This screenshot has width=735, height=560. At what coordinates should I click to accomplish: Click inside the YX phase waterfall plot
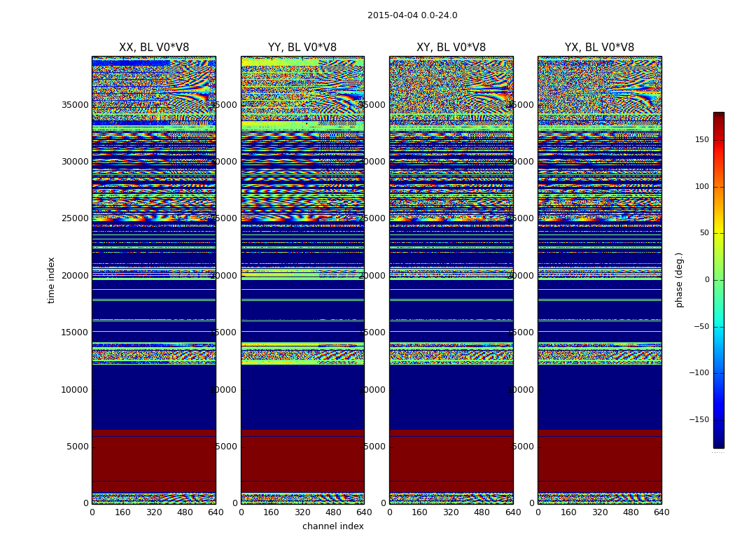point(599,280)
